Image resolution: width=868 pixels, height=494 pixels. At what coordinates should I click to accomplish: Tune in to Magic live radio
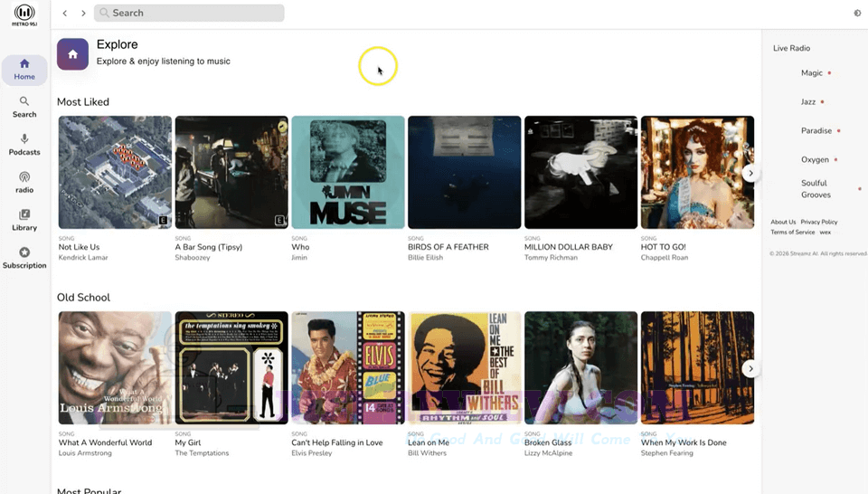pyautogui.click(x=812, y=73)
